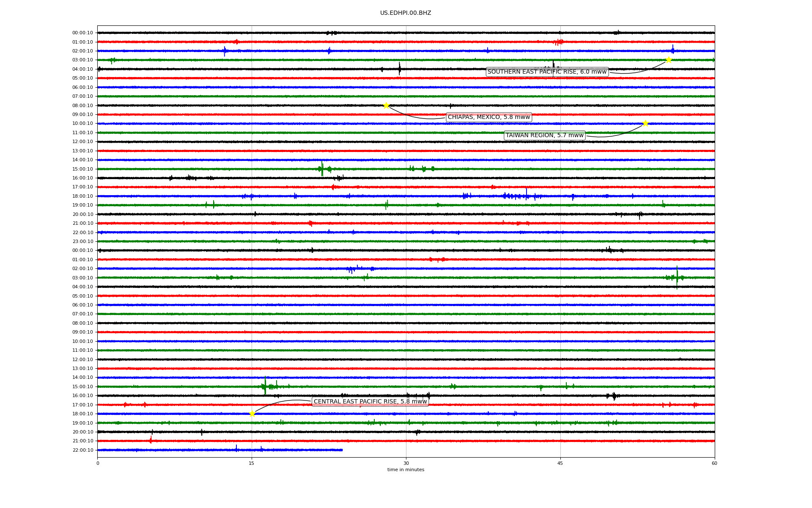This screenshot has width=812, height=508.
Task: Click the green burst on upper 15:00:10 trace
Action: pyautogui.click(x=322, y=168)
